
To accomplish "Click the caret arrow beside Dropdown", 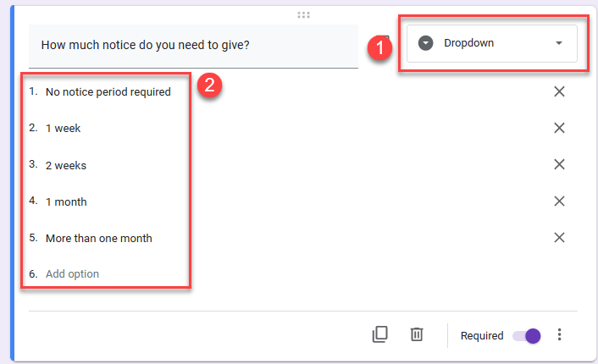I will [558, 43].
